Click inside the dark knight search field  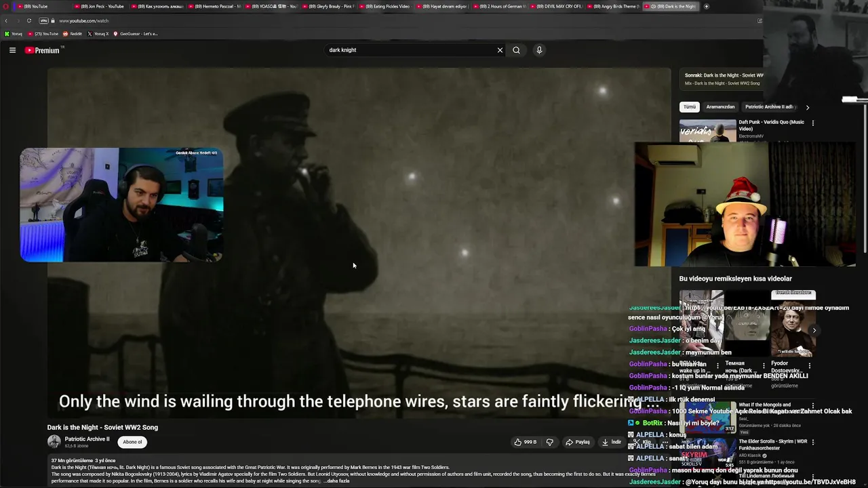pos(410,50)
